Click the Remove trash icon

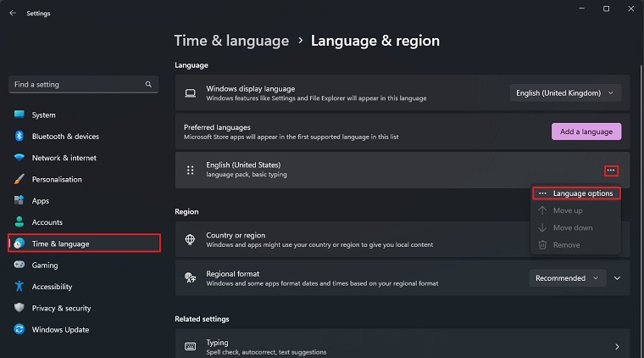pos(542,244)
